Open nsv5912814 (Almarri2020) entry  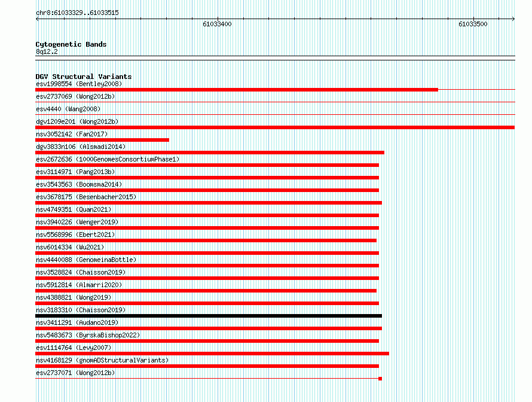pyautogui.click(x=79, y=285)
